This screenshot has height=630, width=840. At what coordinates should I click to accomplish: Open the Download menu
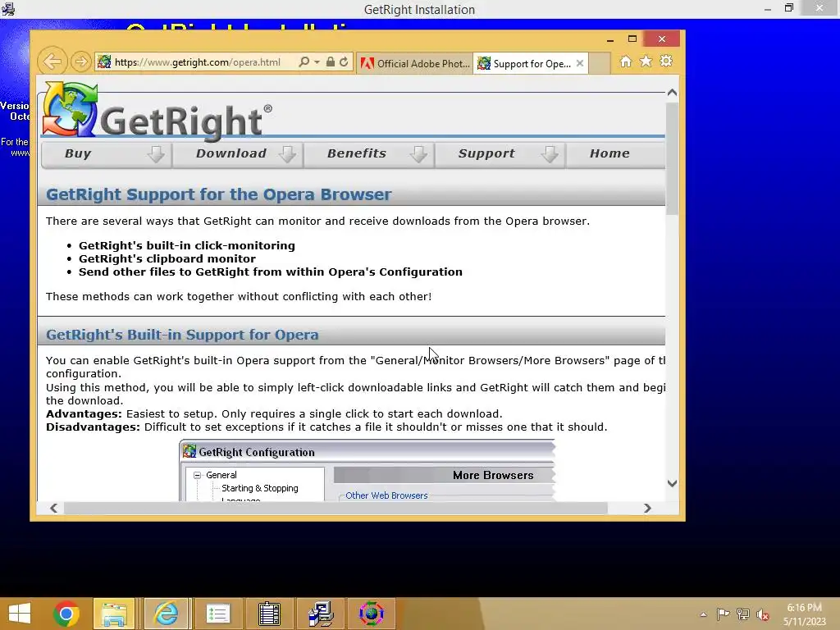231,153
